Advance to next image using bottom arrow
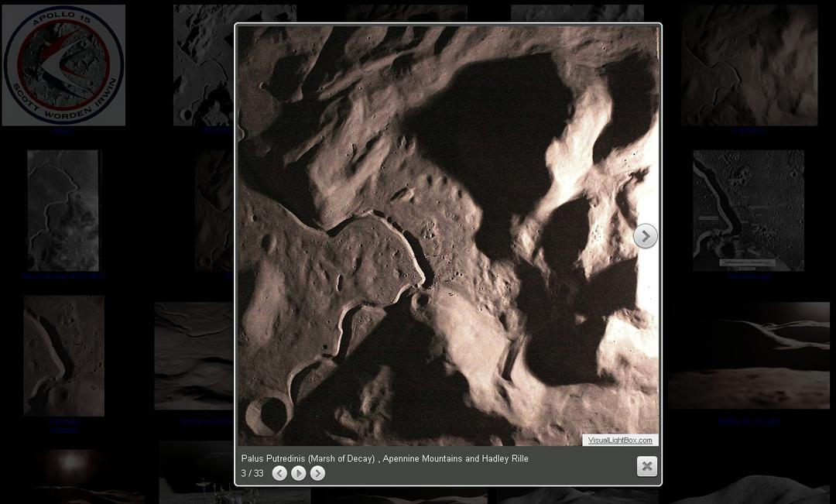The height and width of the screenshot is (504, 836). coord(318,473)
